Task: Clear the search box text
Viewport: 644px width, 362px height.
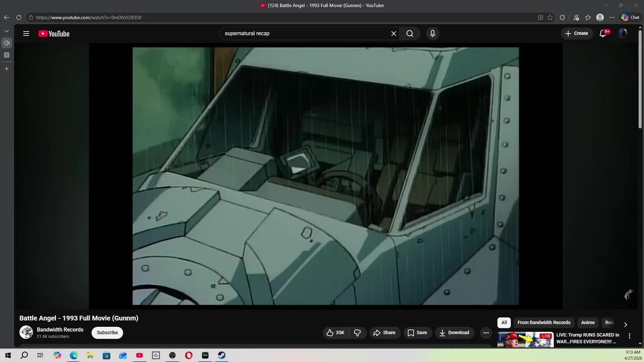Action: 393,34
